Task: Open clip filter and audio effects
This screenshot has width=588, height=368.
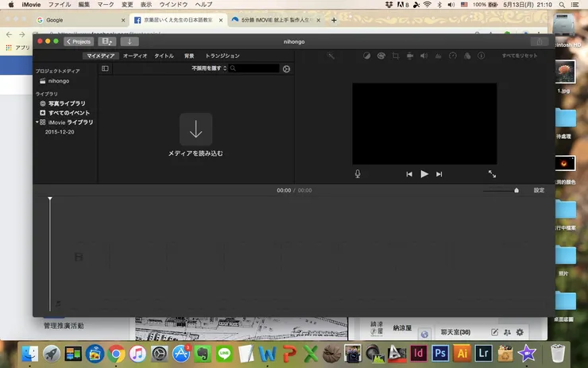Action: (467, 56)
